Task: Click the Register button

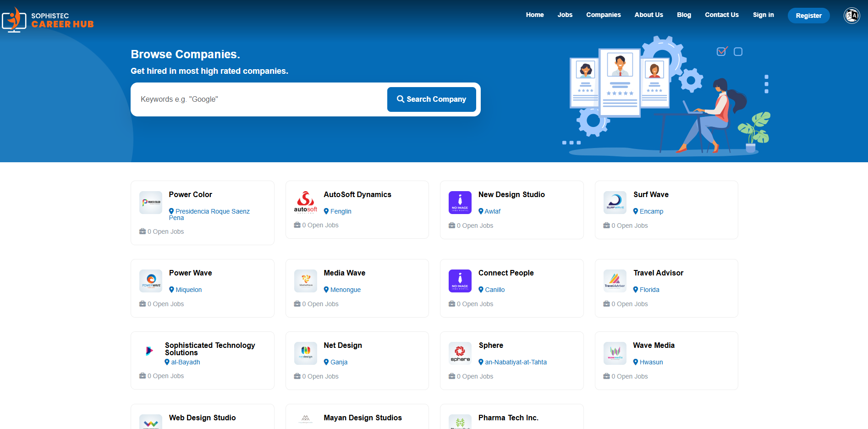Action: [809, 16]
